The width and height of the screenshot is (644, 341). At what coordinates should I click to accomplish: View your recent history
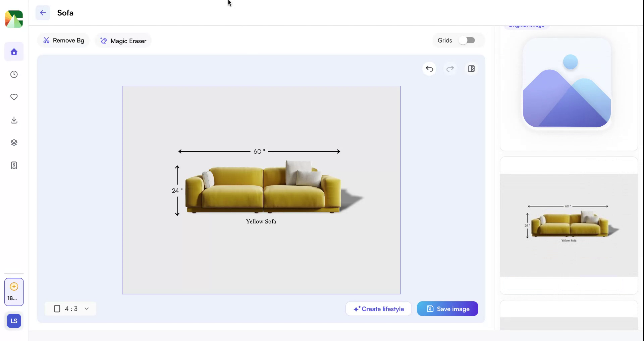coord(14,74)
